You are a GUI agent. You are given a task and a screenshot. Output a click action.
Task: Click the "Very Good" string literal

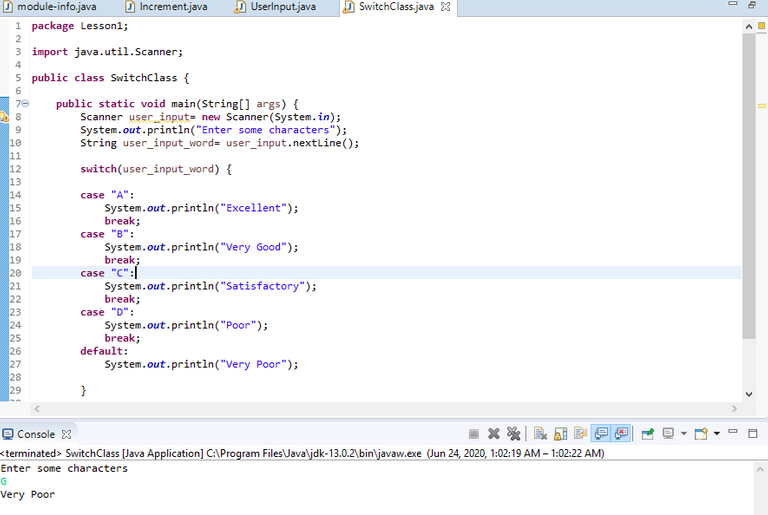pyautogui.click(x=253, y=247)
